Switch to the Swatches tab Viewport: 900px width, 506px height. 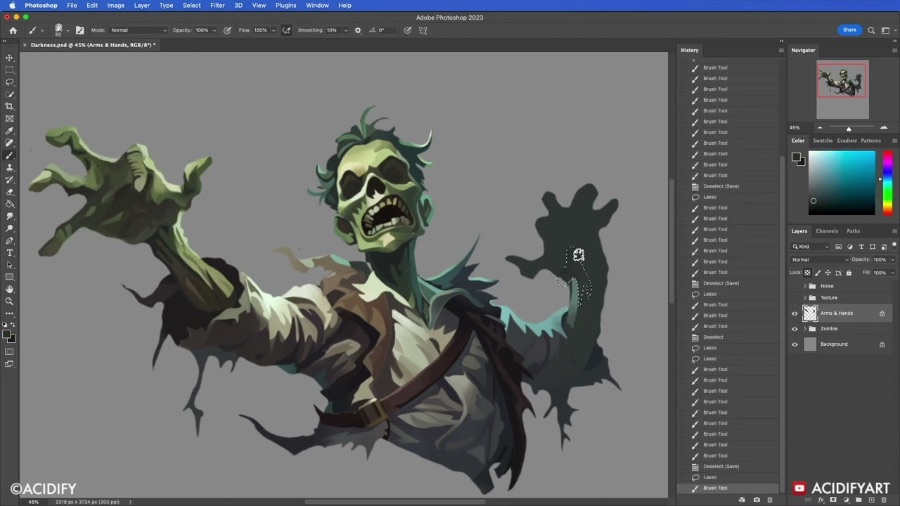[822, 141]
